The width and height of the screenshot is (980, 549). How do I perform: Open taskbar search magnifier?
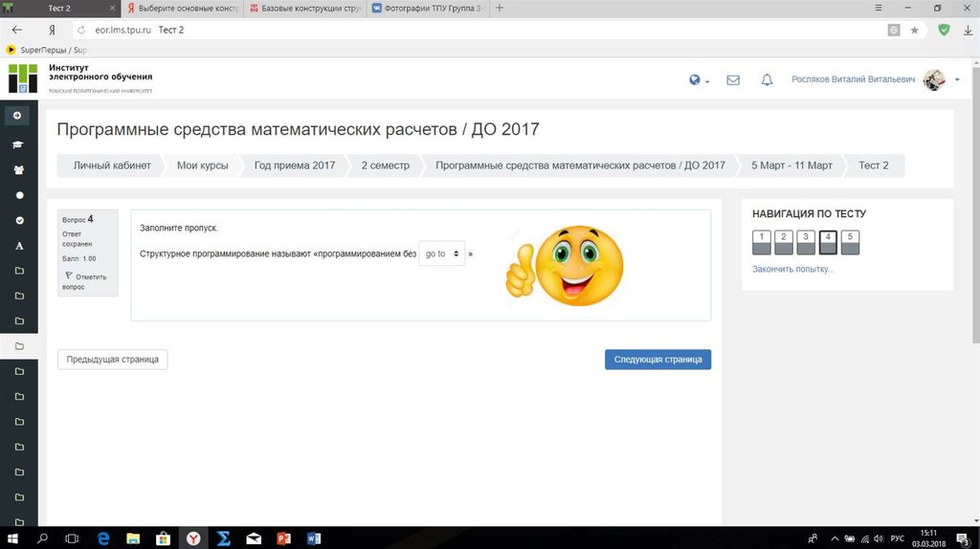coord(42,538)
